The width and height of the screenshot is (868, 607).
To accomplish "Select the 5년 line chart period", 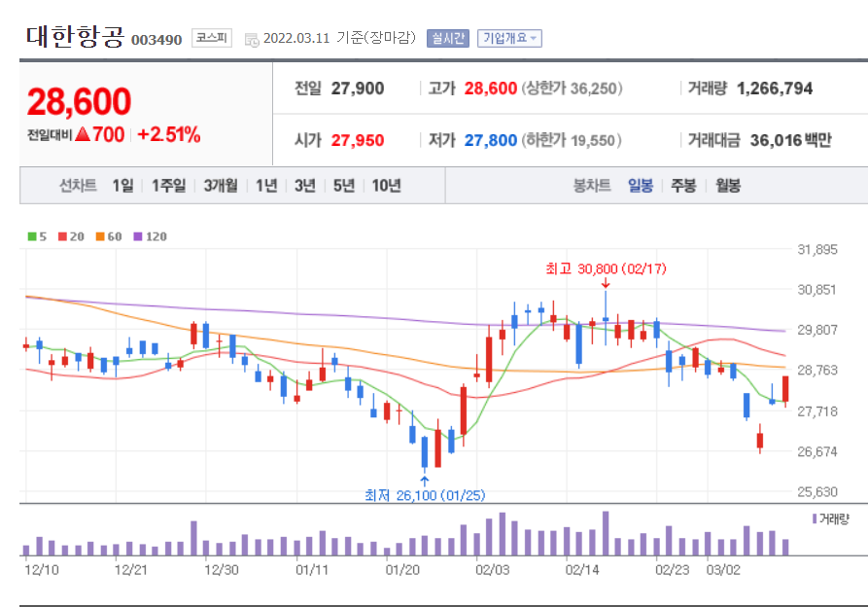I will click(x=344, y=186).
